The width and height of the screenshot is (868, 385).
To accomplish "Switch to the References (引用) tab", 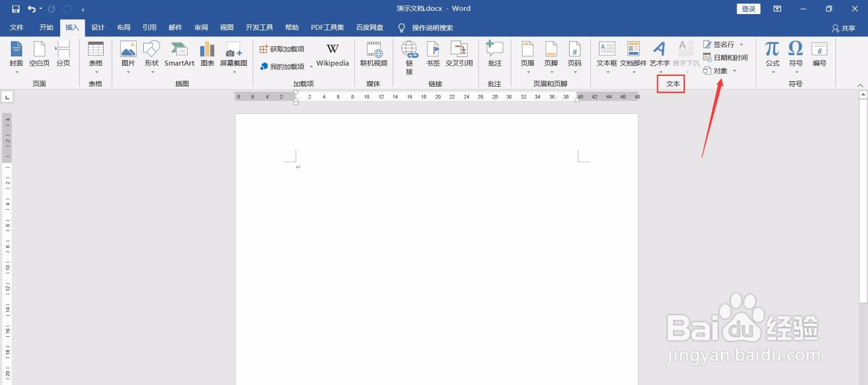I will 149,28.
